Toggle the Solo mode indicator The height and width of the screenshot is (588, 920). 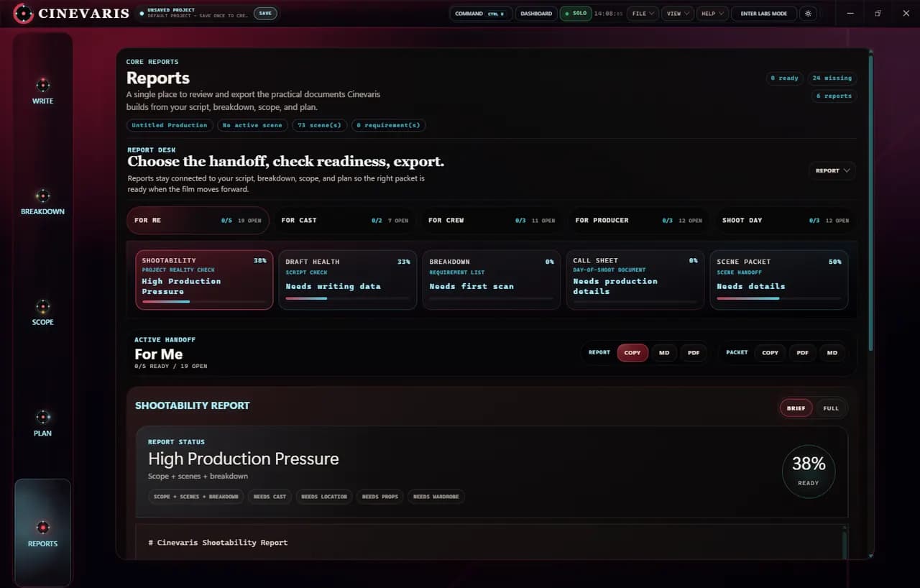pos(576,13)
